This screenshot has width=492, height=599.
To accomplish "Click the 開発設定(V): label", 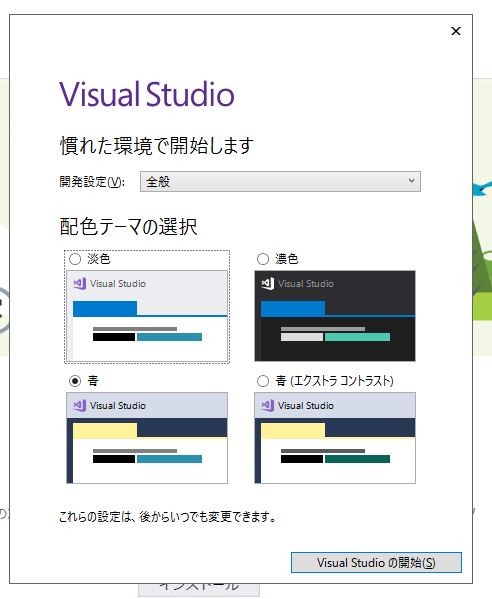I will click(x=92, y=182).
